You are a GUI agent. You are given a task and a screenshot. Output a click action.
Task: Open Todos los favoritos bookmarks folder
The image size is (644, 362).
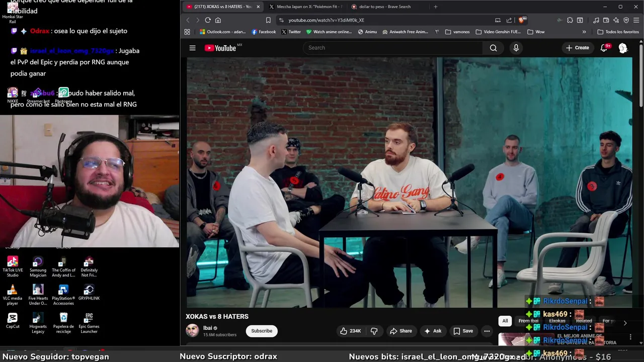coord(618,32)
